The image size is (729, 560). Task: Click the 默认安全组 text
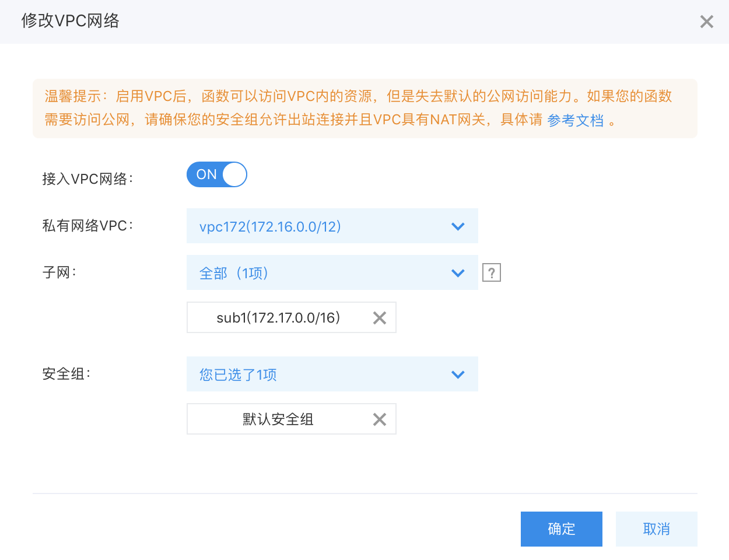click(x=278, y=419)
